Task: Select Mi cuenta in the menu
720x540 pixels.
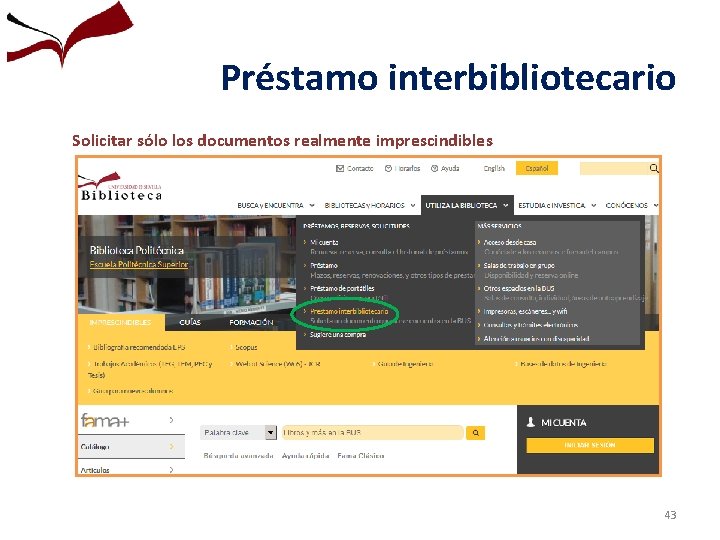Action: [324, 242]
